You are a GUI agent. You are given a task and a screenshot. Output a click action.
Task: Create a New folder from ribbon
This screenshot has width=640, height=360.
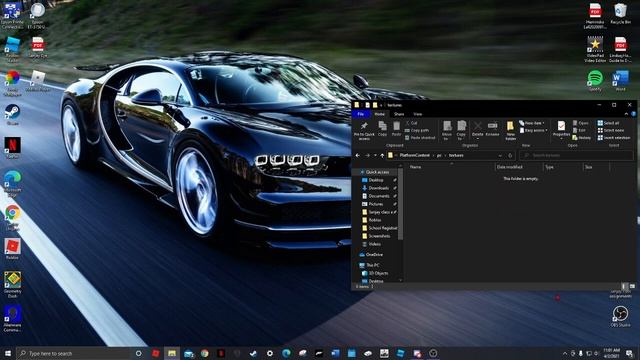(x=510, y=131)
